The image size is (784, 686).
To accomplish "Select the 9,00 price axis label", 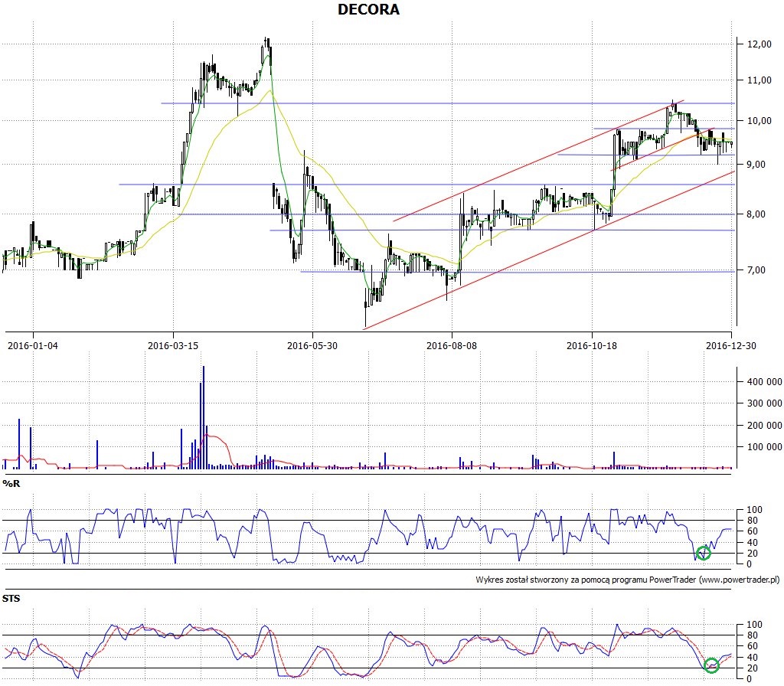I will (x=756, y=165).
